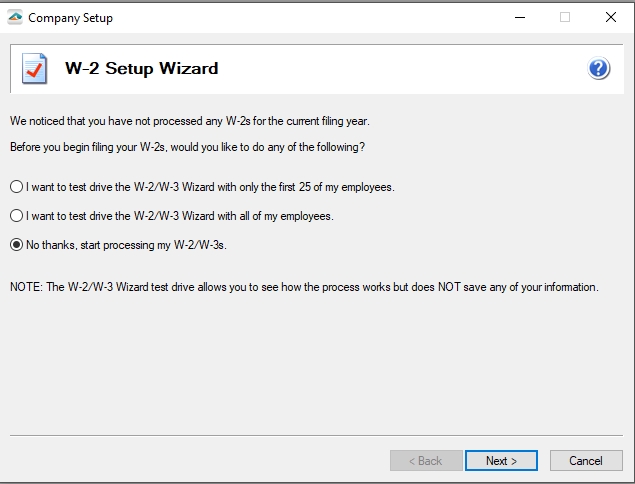Image resolution: width=635 pixels, height=484 pixels.
Task: Maximize the Company Setup window
Action: click(x=565, y=17)
